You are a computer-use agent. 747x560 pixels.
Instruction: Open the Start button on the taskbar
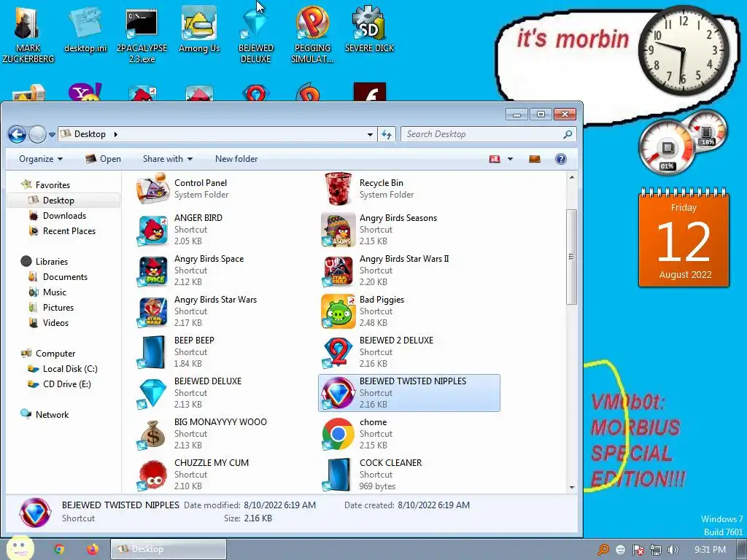coord(20,548)
